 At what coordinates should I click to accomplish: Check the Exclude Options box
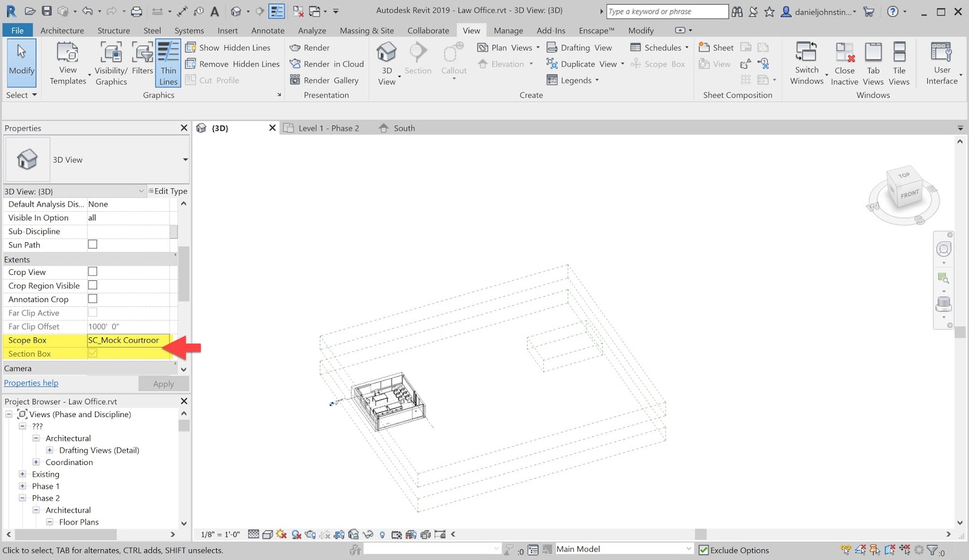[704, 550]
